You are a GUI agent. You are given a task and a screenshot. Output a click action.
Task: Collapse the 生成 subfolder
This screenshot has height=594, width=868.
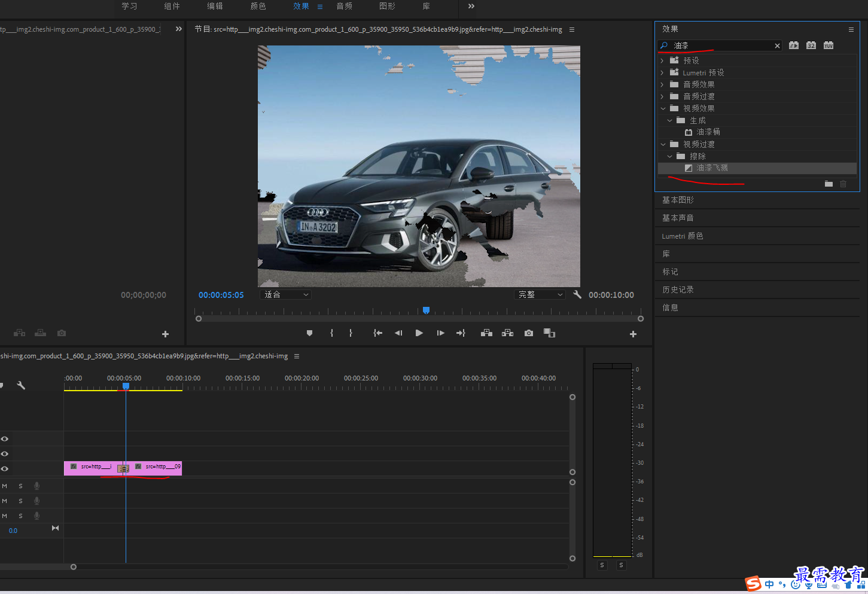[669, 120]
